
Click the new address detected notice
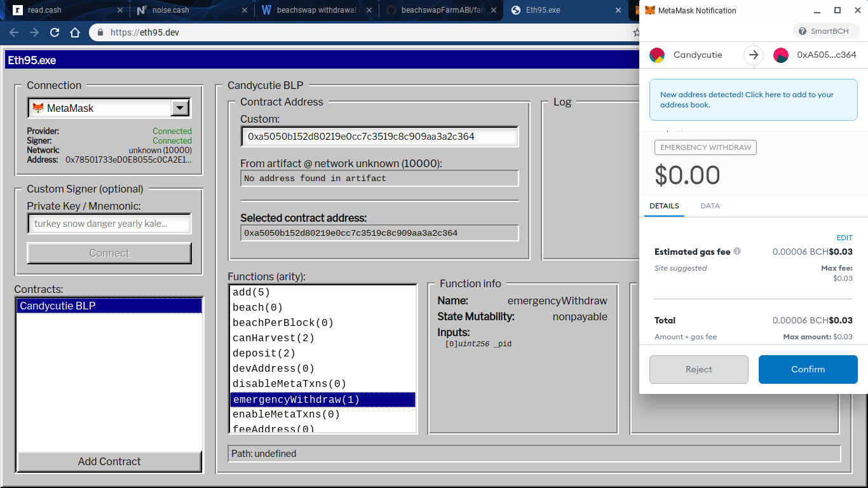pyautogui.click(x=754, y=100)
